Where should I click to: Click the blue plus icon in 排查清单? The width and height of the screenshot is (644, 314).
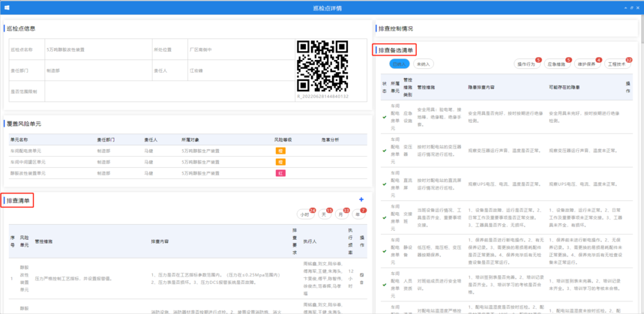coord(361,199)
